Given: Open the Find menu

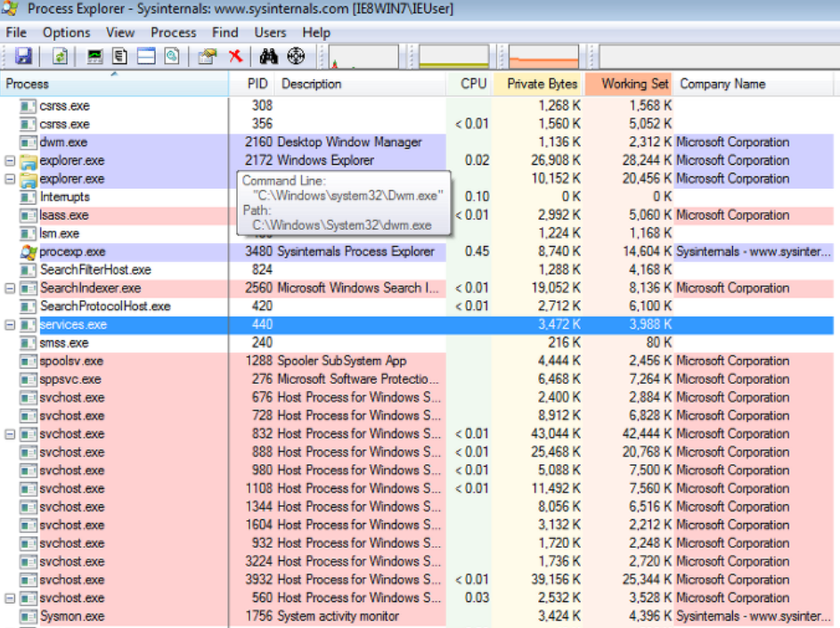Looking at the screenshot, I should tap(225, 33).
